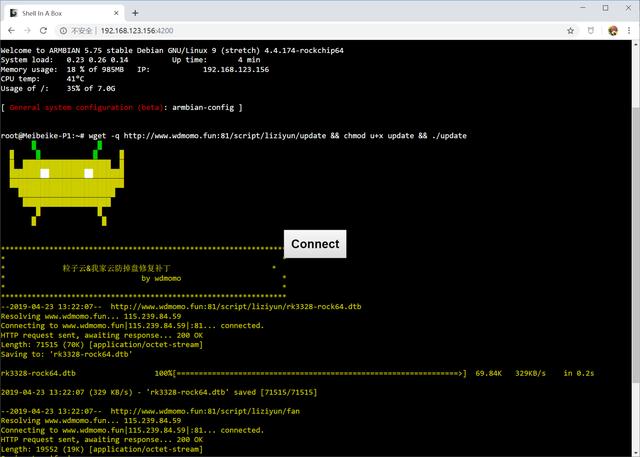Open the user profile avatar

(x=613, y=31)
